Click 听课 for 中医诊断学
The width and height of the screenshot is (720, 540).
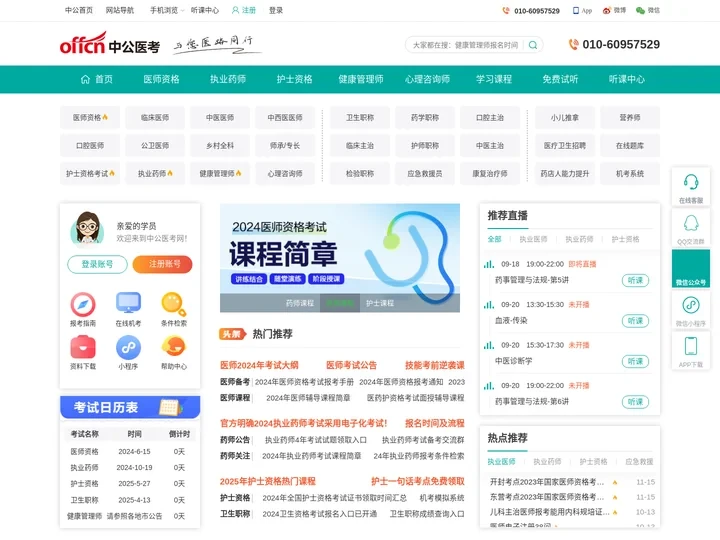point(636,361)
